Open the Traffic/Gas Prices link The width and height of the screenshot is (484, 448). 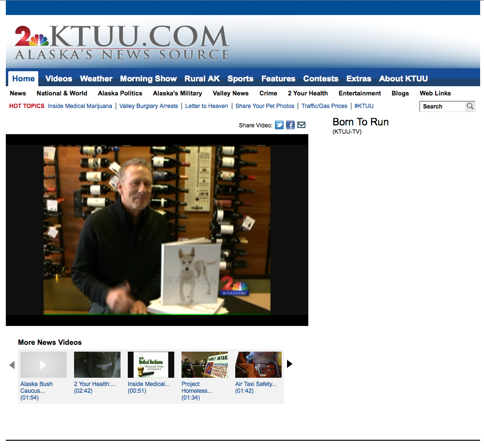(x=324, y=106)
